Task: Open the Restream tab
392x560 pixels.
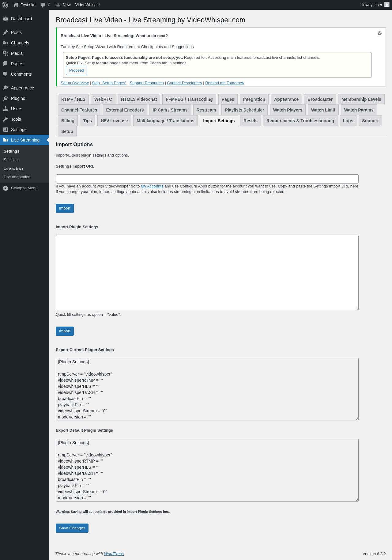Action: (206, 110)
